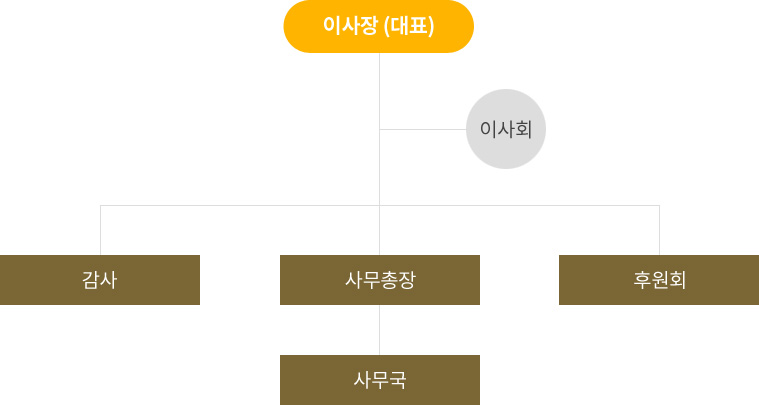Click the 사무총장 box

pos(380,280)
